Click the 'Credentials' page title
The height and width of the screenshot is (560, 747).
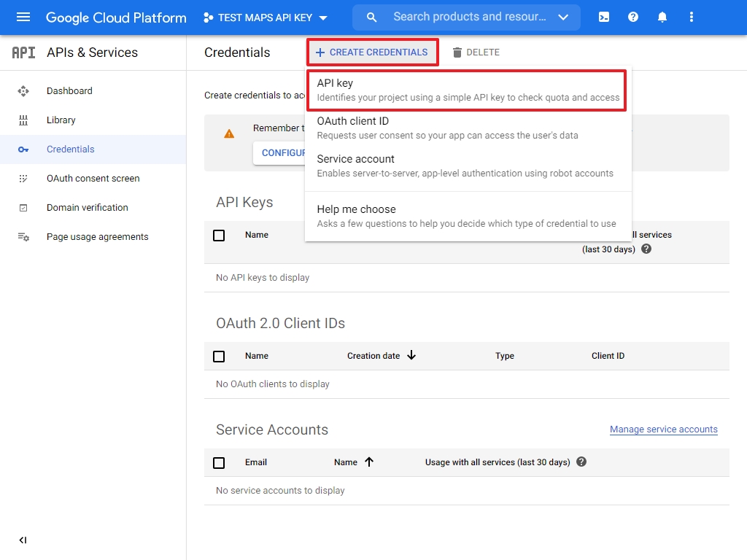click(x=237, y=52)
